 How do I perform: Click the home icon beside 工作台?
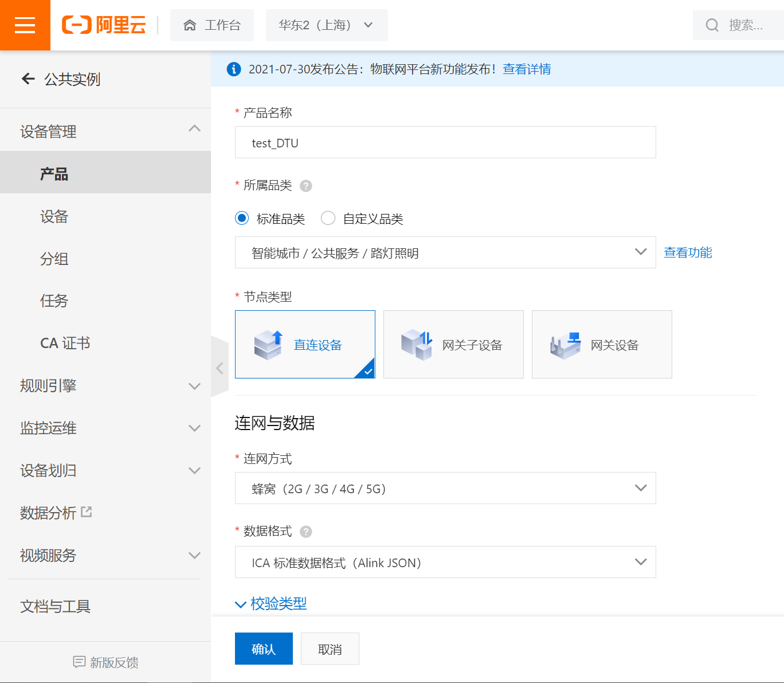click(190, 25)
